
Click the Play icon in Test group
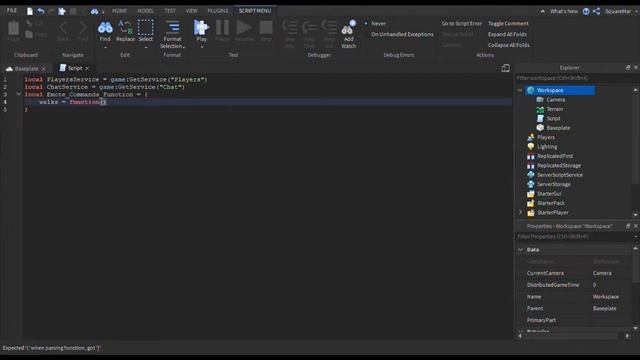(201, 27)
